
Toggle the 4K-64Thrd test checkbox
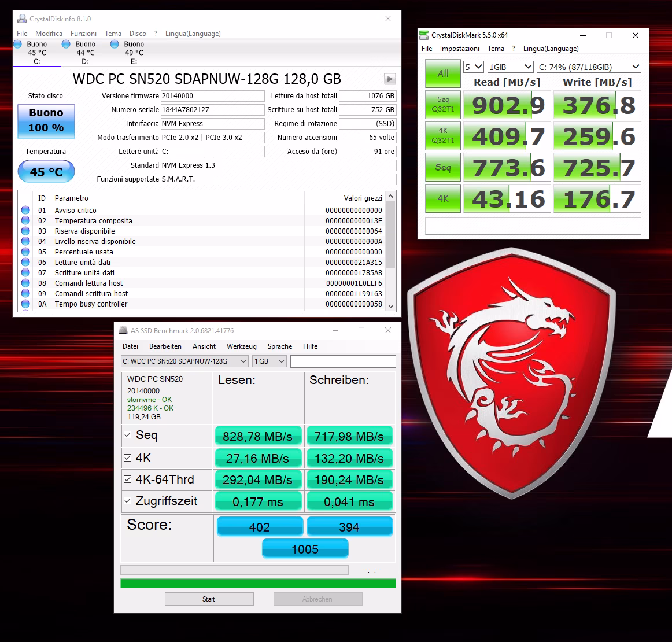[127, 479]
